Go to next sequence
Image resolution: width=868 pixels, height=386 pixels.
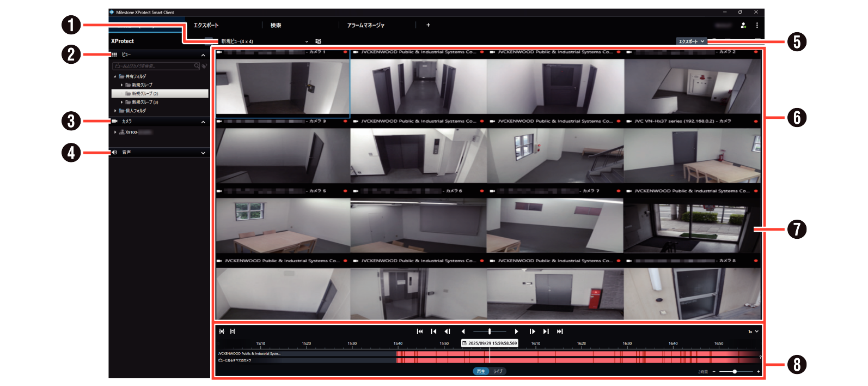click(546, 331)
